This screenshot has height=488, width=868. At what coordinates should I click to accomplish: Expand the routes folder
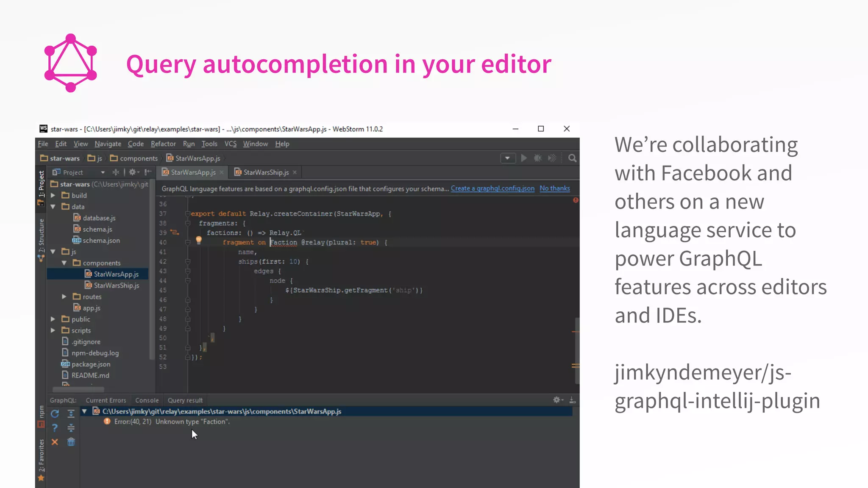click(64, 297)
